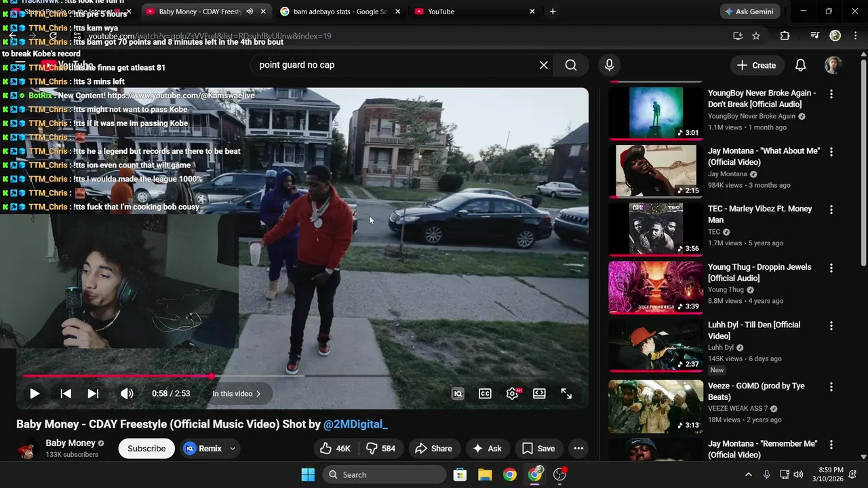Open more actions three-dot menu below video

click(578, 449)
